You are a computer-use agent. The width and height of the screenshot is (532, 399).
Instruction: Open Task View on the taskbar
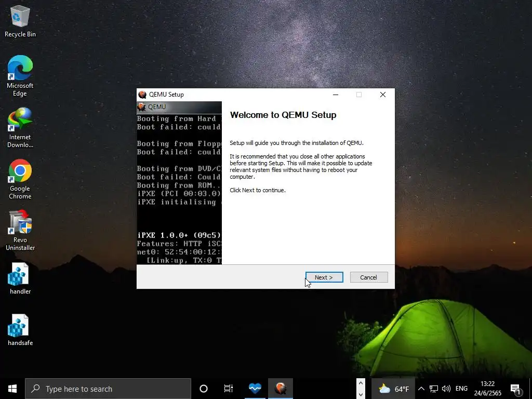(229, 389)
